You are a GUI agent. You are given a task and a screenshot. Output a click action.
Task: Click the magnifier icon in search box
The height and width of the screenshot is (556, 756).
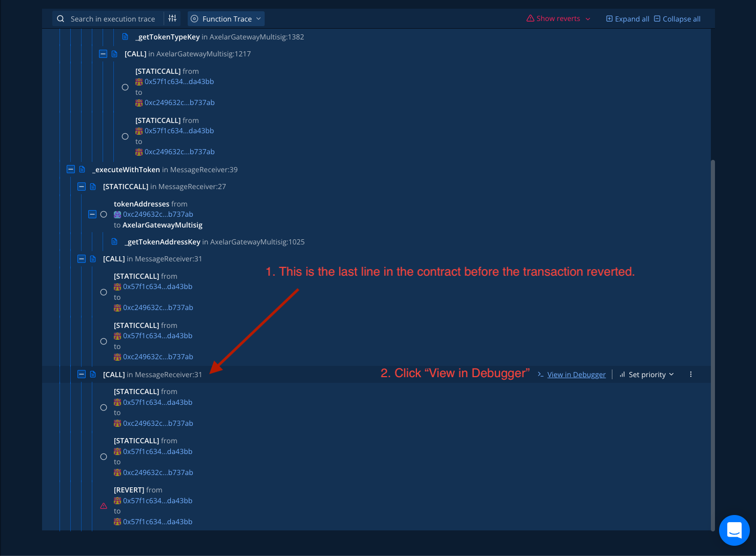(61, 19)
